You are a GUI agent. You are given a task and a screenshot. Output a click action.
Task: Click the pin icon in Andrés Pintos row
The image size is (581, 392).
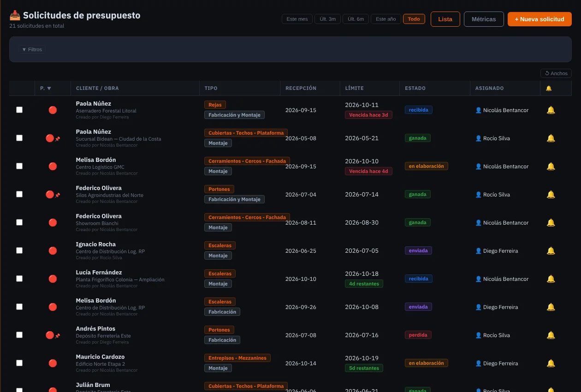tap(58, 336)
